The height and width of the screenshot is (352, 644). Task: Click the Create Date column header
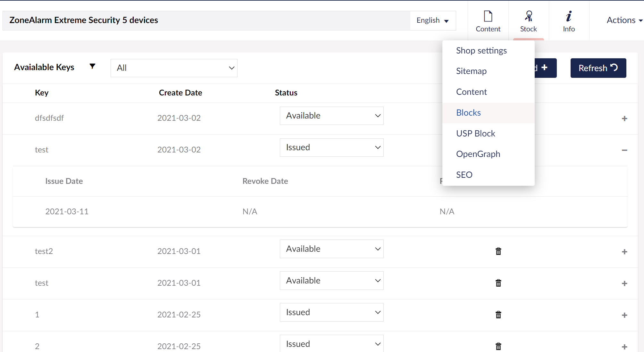[x=180, y=93]
